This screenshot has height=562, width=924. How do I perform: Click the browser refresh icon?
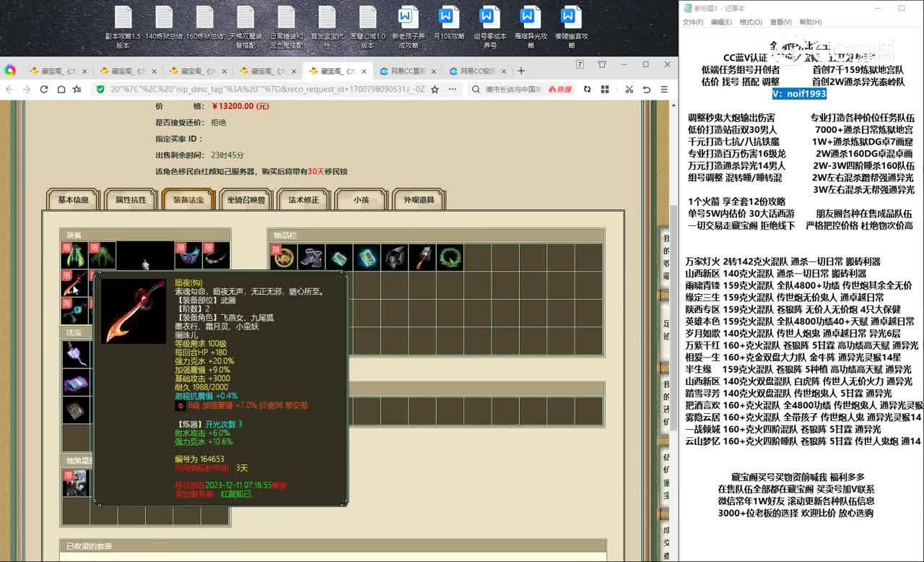44,89
